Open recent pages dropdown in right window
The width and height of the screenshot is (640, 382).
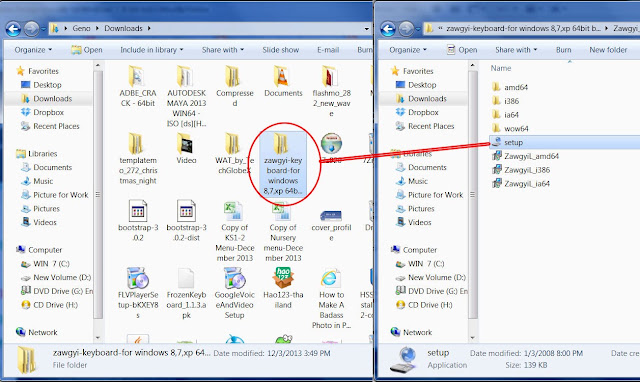click(418, 29)
